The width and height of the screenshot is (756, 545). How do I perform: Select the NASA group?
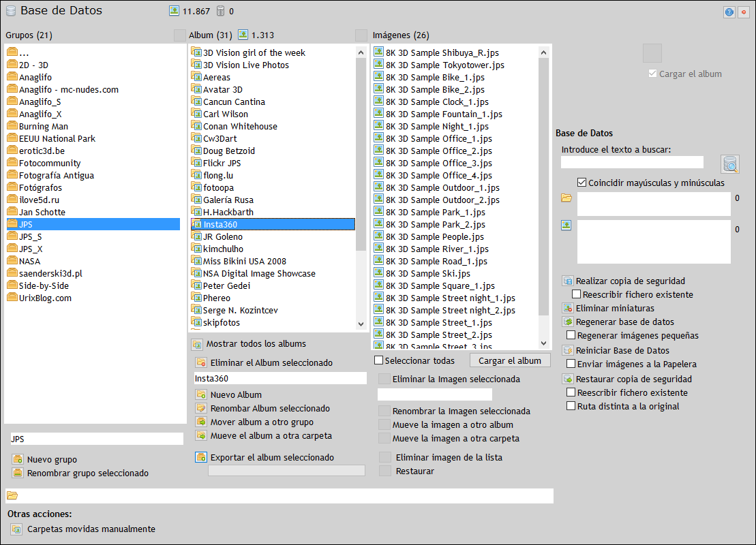[x=29, y=261]
